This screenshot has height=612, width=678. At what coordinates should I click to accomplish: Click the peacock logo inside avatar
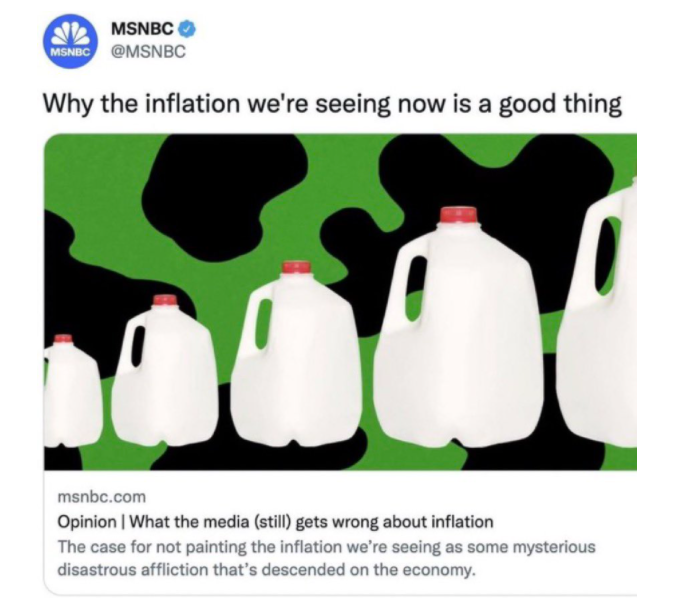70,35
